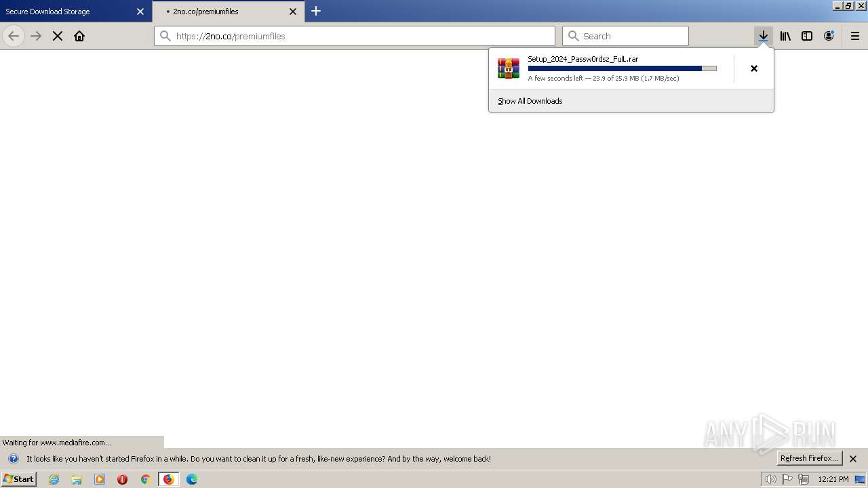
Task: Launch Microsoft Edge from taskbar
Action: coord(192,479)
